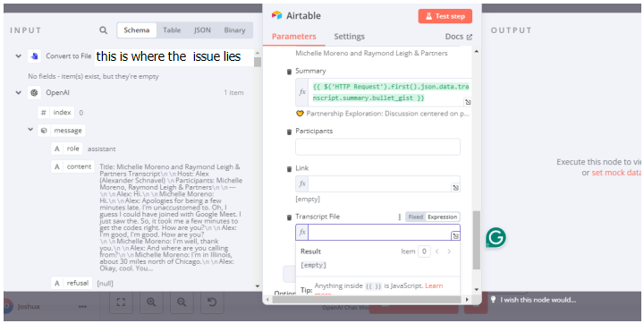
Task: Collapse the message object tree item
Action: point(30,130)
